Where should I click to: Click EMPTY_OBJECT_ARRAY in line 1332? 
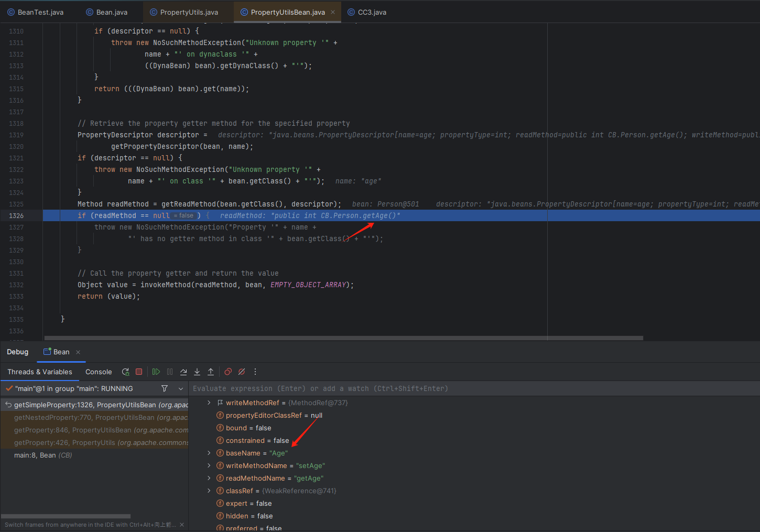(308, 285)
